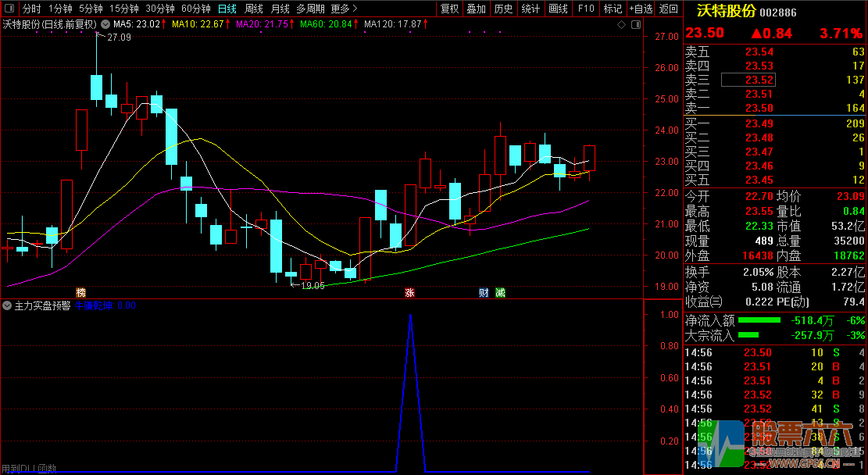Select the 卖四 ask price 23.53
This screenshot has height=475, width=868.
coord(759,66)
